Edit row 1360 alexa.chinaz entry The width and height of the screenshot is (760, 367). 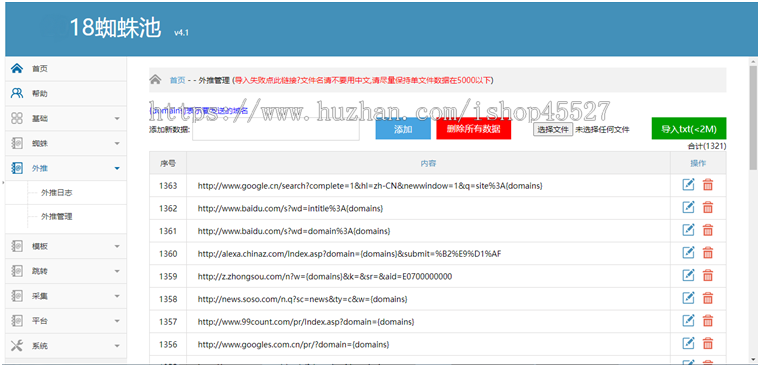688,253
